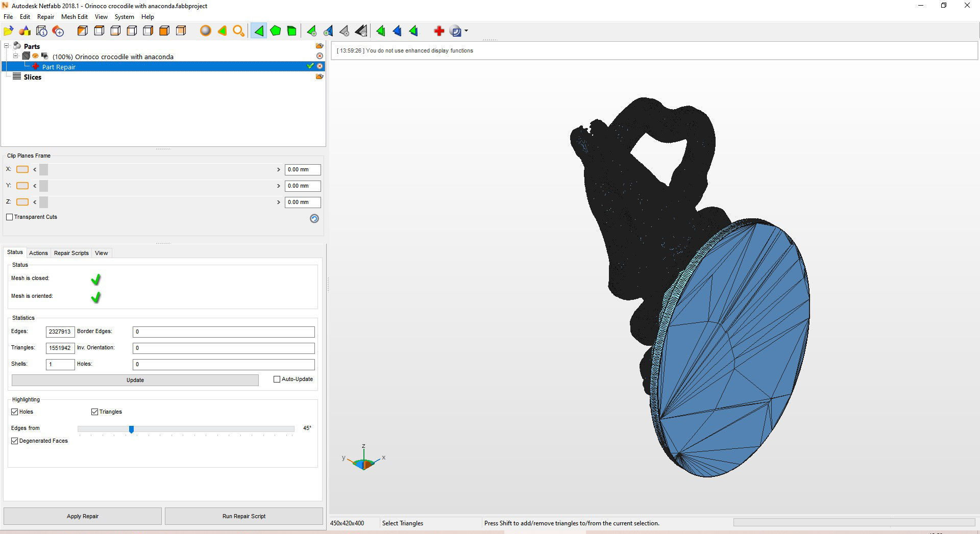
Task: Open the part information cube icon
Action: 42,31
